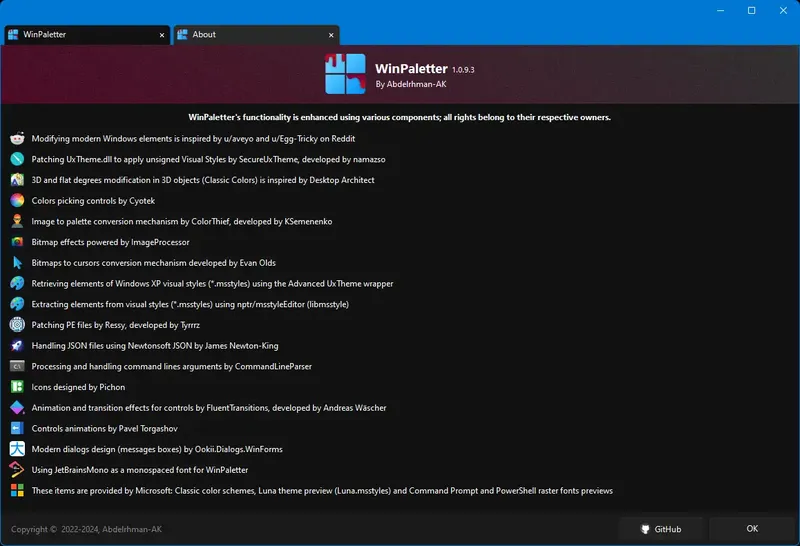Click 'These items are provided by Microsoft' line

322,490
